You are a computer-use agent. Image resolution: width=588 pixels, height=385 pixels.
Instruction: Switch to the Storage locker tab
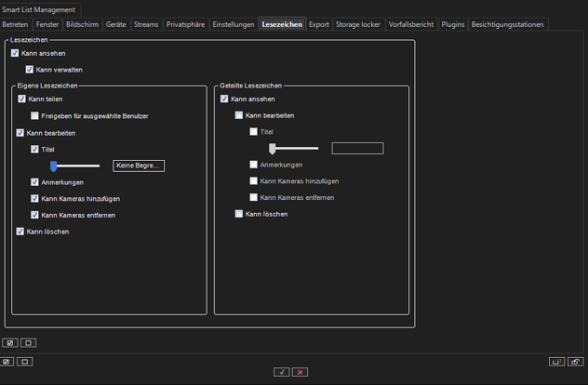(x=358, y=24)
